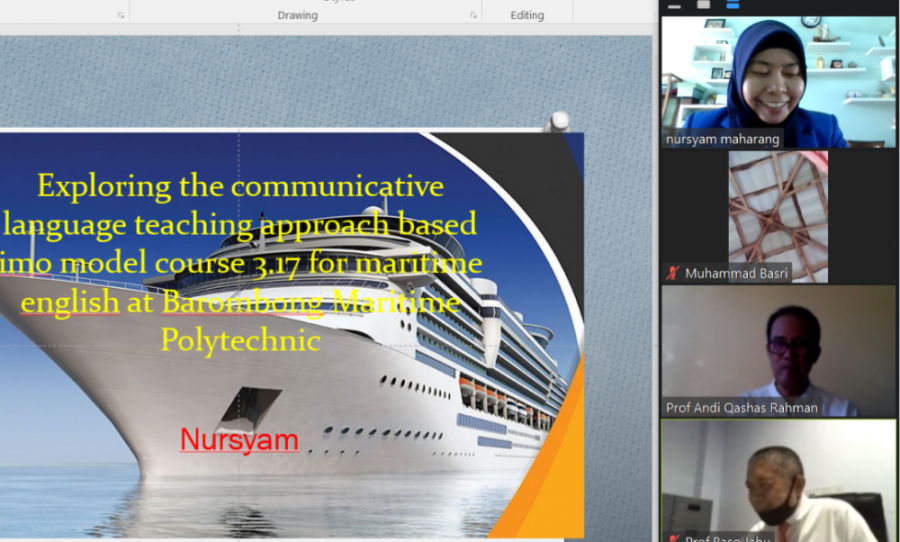Select Prof Andi Qashas Rahman video tile
This screenshot has height=542, width=900.
(778, 351)
